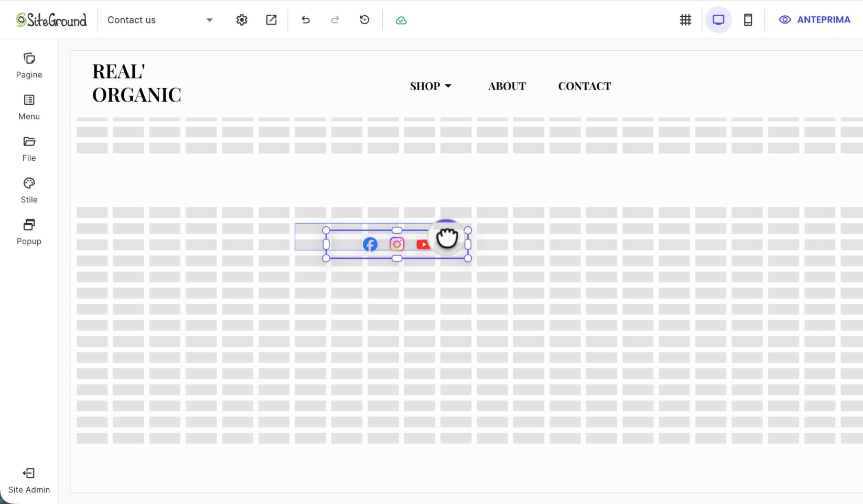The height and width of the screenshot is (504, 863).
Task: Open the revision history icon
Action: pos(364,20)
